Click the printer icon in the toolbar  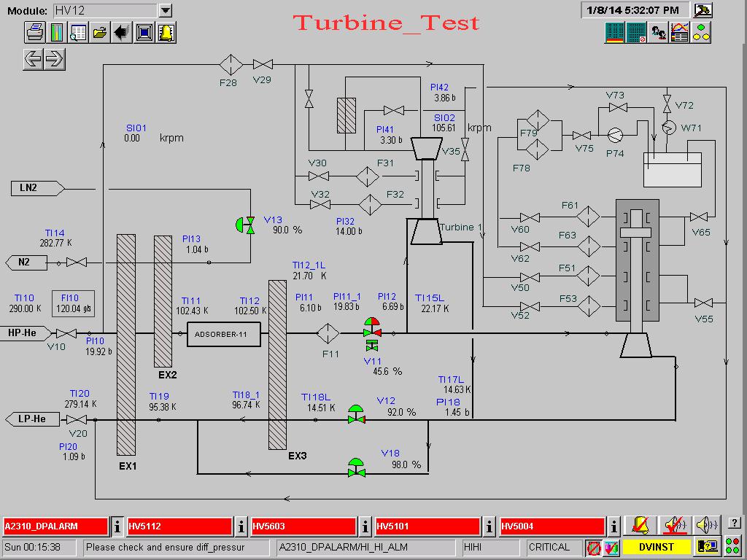34,32
